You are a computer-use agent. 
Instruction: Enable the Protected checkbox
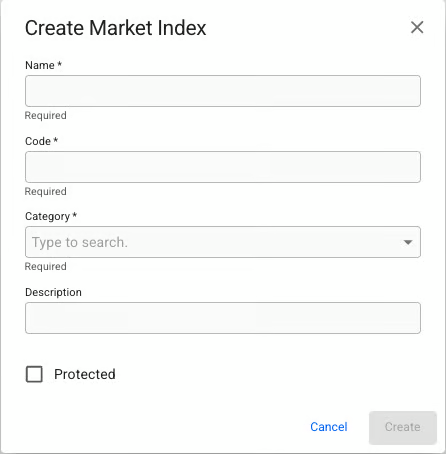pyautogui.click(x=34, y=374)
